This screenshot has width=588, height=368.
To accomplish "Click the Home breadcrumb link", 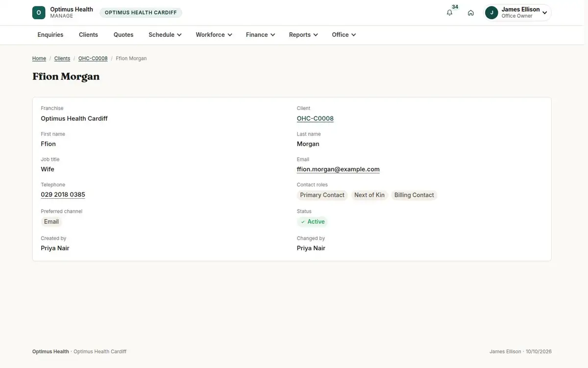I will coord(39,58).
